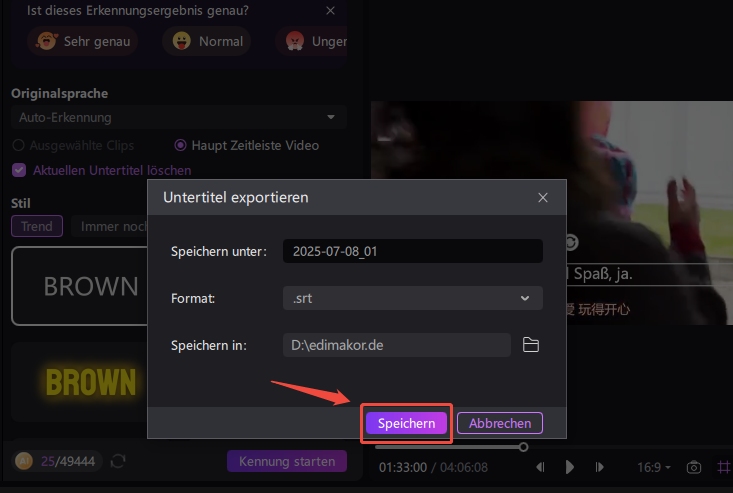Open the Format .srt dropdown
The image size is (733, 493).
[x=413, y=298]
